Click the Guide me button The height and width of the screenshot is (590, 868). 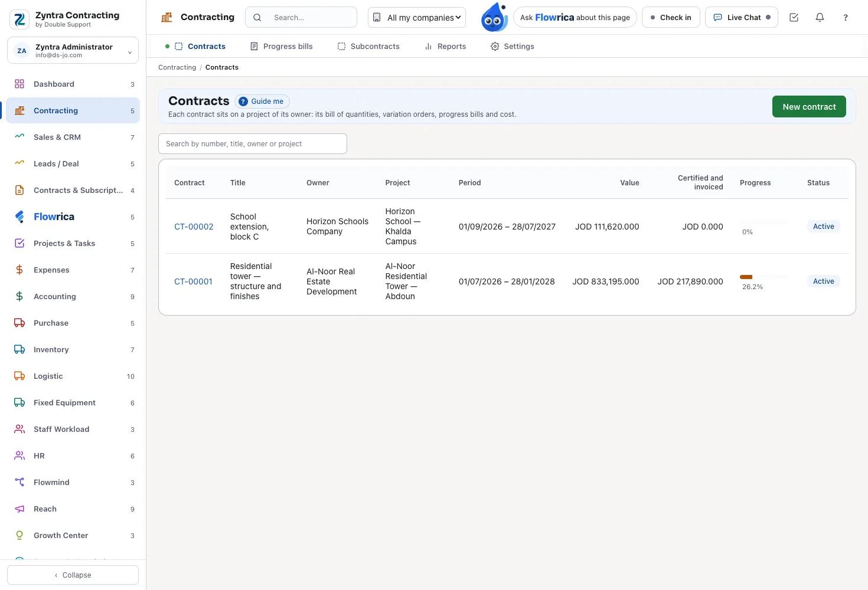pos(262,101)
